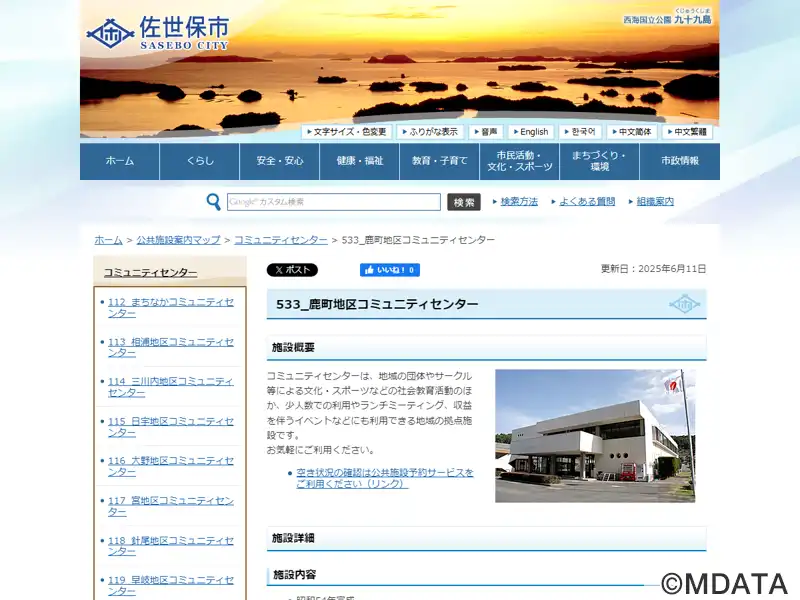
Task: Click the 施設内容 subsection heading
Action: [294, 575]
